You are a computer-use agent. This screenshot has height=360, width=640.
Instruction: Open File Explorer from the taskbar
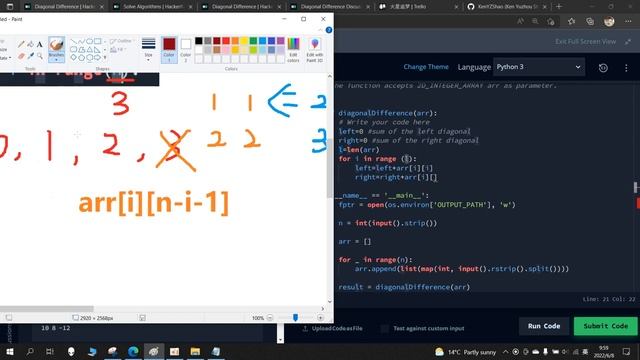(x=195, y=351)
